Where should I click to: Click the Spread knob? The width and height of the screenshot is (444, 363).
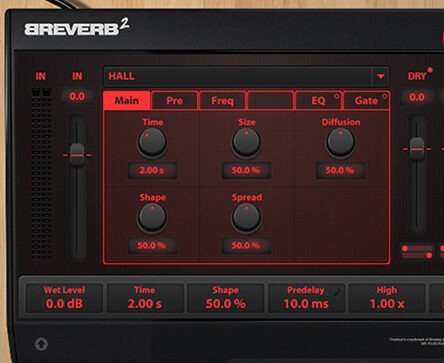(x=246, y=218)
